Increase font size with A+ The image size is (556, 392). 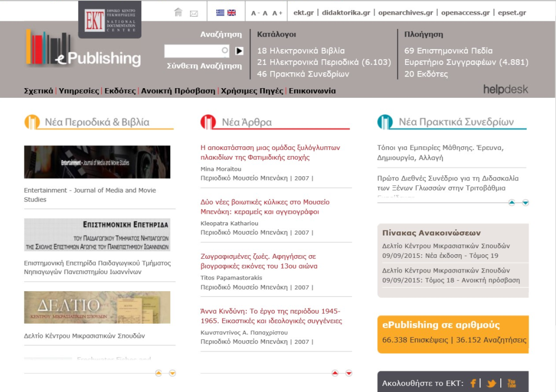[x=277, y=13]
